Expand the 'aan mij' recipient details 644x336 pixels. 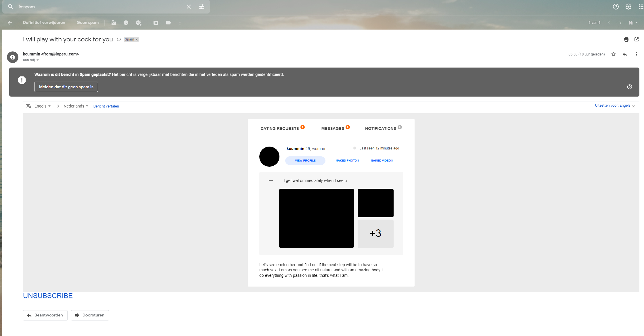tap(38, 60)
